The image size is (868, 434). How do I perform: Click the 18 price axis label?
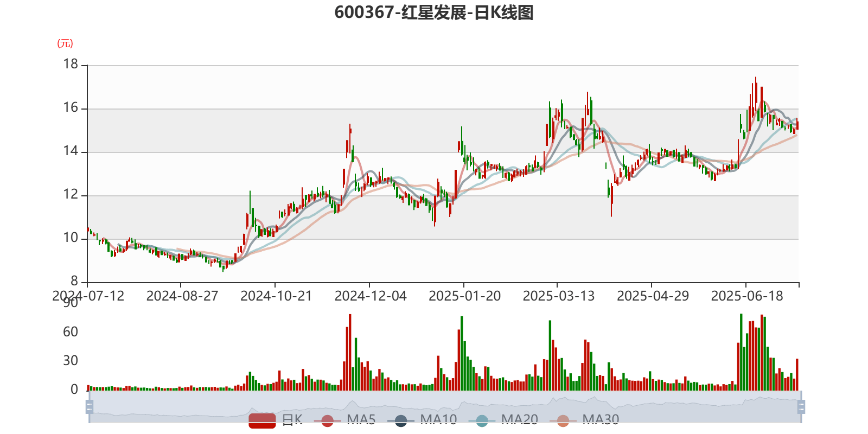click(x=71, y=64)
